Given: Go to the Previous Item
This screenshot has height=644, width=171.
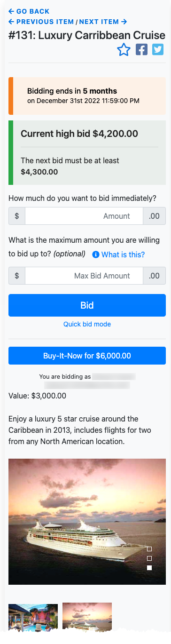Looking at the screenshot, I should click(x=41, y=22).
